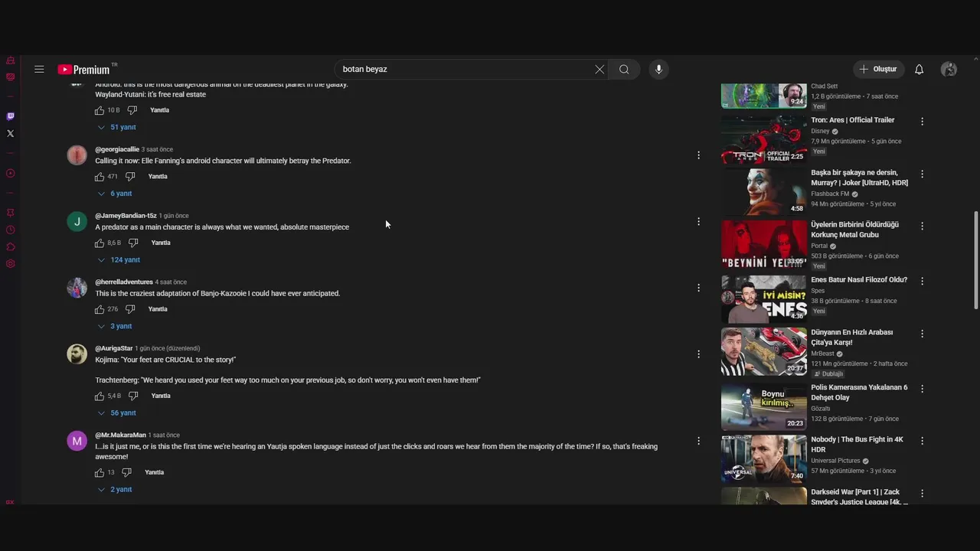Reply to georgiacallie with Yanıtla
This screenshot has height=551, width=980.
point(158,177)
